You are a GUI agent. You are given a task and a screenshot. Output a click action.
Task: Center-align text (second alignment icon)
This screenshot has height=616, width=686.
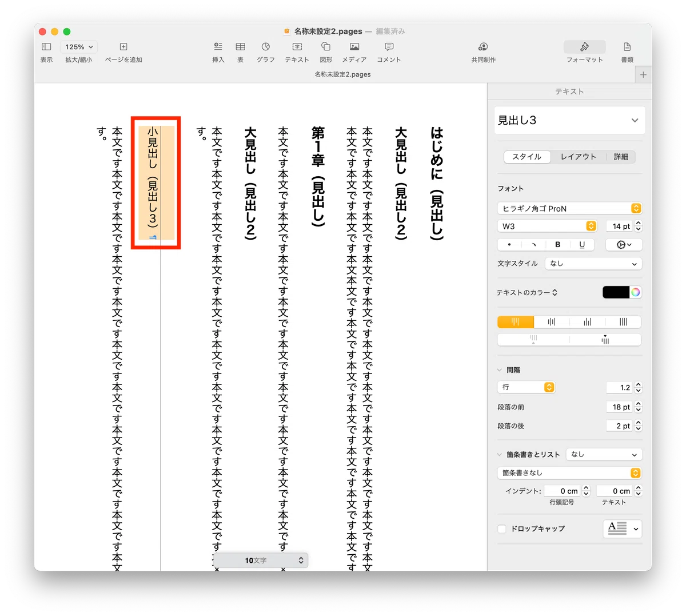pyautogui.click(x=551, y=322)
